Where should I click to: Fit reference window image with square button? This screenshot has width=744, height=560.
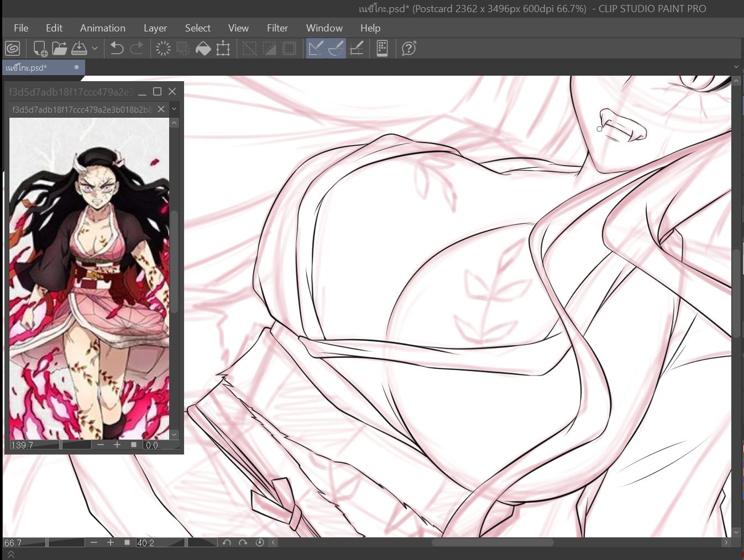[133, 445]
